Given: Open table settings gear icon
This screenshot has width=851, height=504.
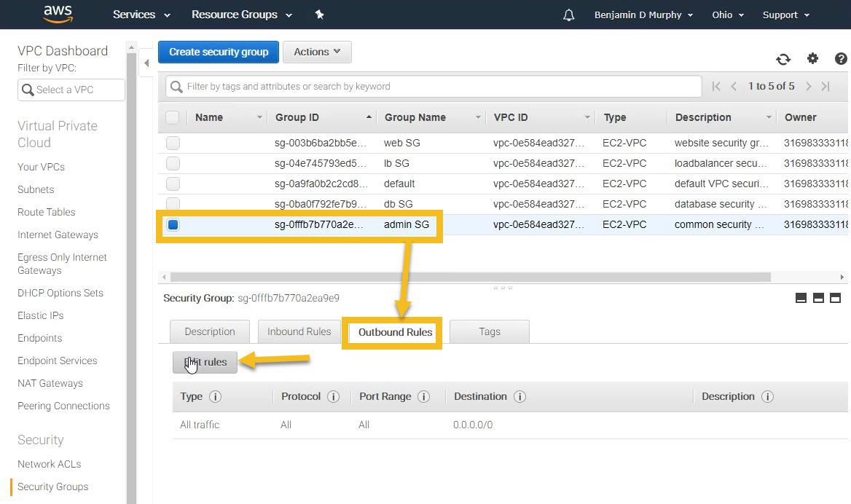Looking at the screenshot, I should [812, 58].
